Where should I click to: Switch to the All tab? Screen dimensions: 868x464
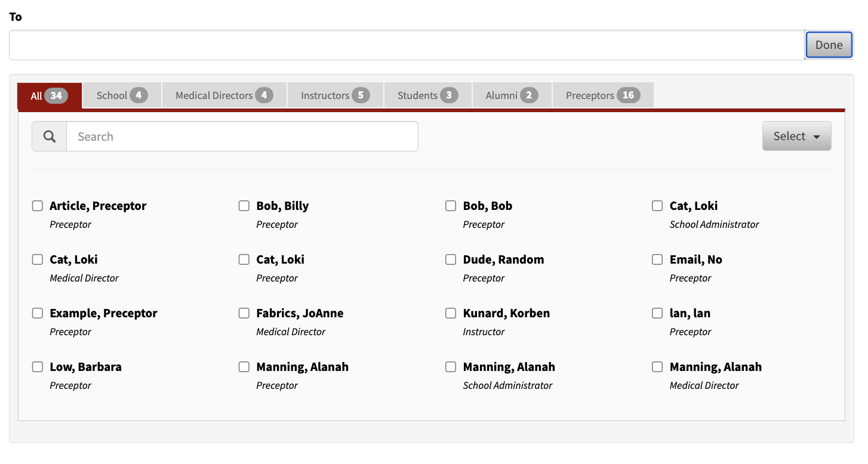point(50,95)
